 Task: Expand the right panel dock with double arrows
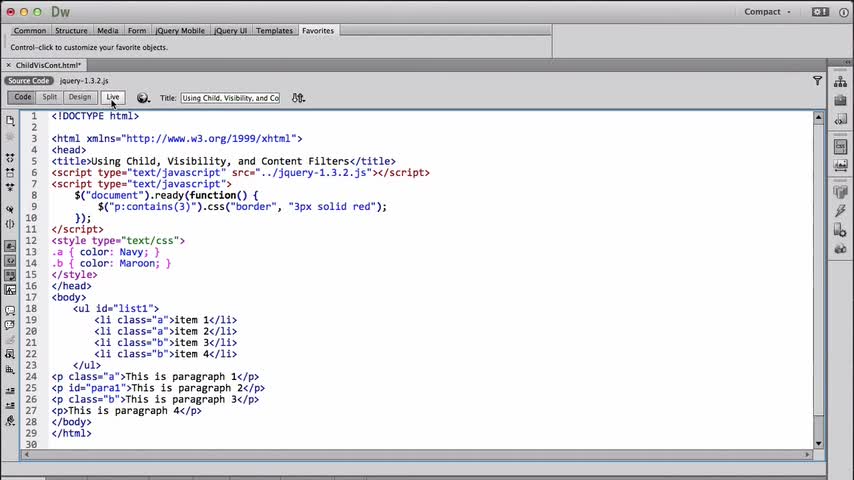[x=847, y=63]
